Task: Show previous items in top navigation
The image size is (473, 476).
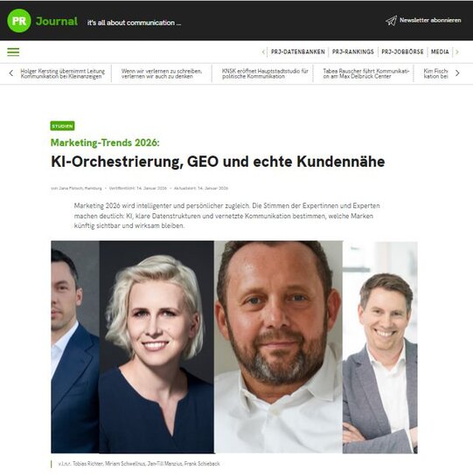Action: [x=263, y=52]
